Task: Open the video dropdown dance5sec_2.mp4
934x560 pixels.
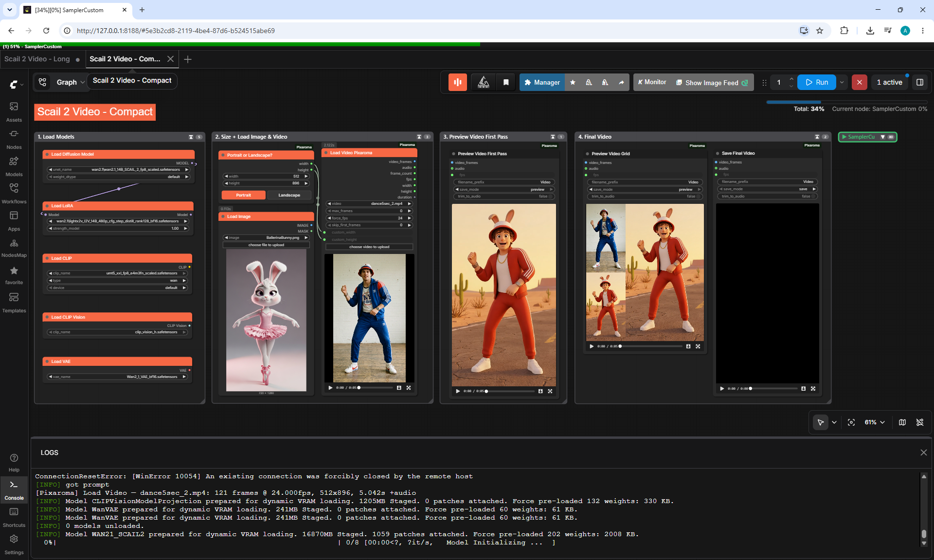Action: point(369,204)
